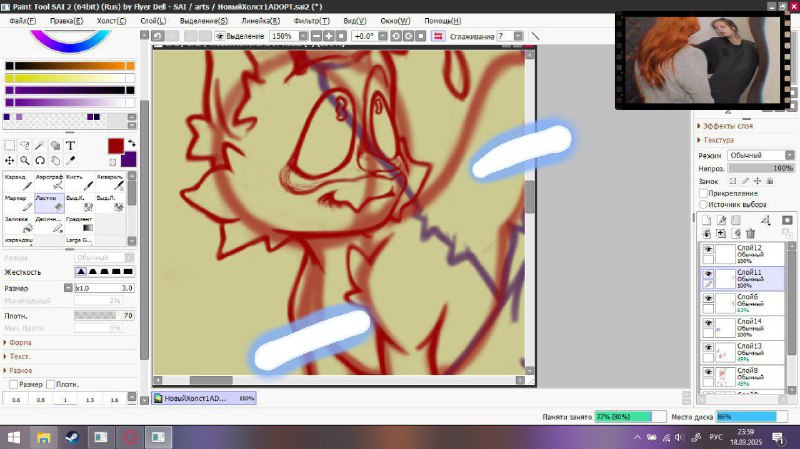This screenshot has width=800, height=449.
Task: Click the dark red foreground color swatch
Action: [116, 146]
